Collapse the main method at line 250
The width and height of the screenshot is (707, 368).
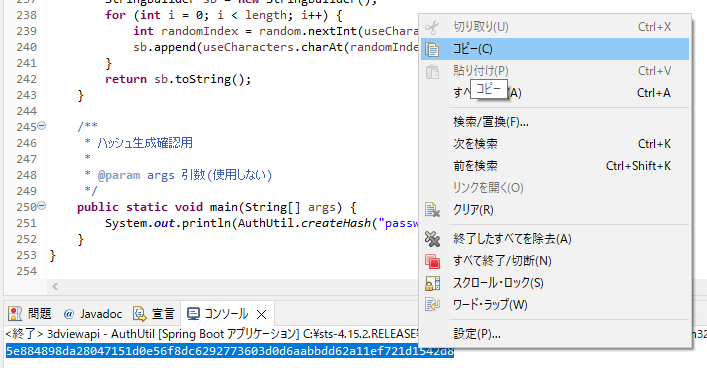41,206
